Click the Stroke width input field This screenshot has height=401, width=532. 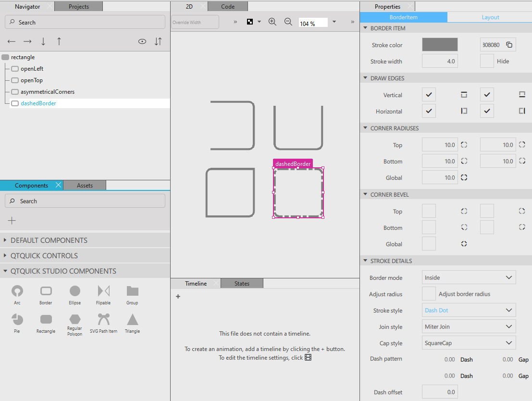click(439, 61)
